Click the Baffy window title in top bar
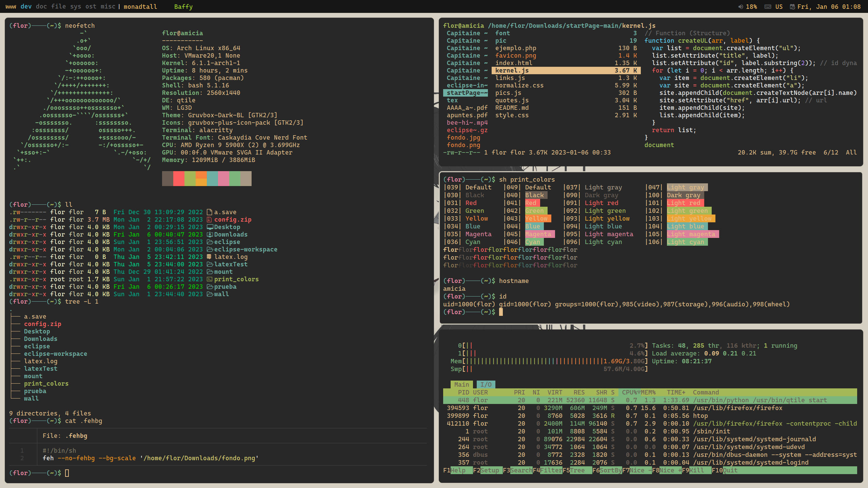This screenshot has width=868, height=488. click(x=183, y=6)
